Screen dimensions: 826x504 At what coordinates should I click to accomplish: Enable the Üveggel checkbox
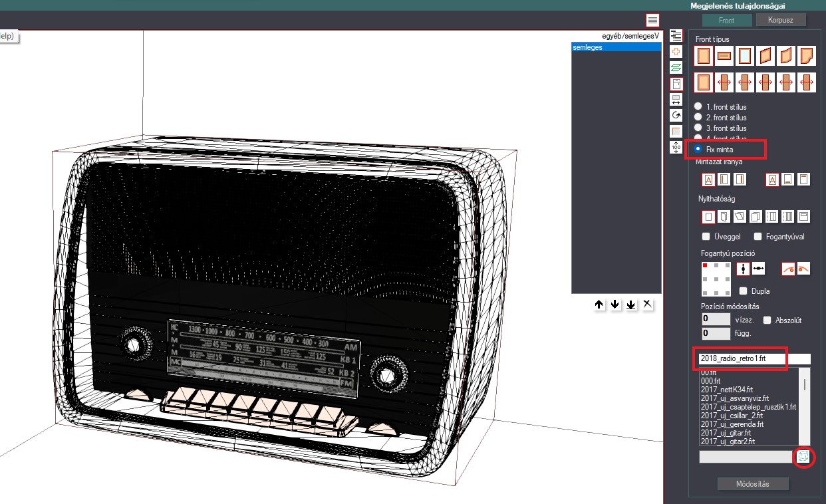point(706,237)
